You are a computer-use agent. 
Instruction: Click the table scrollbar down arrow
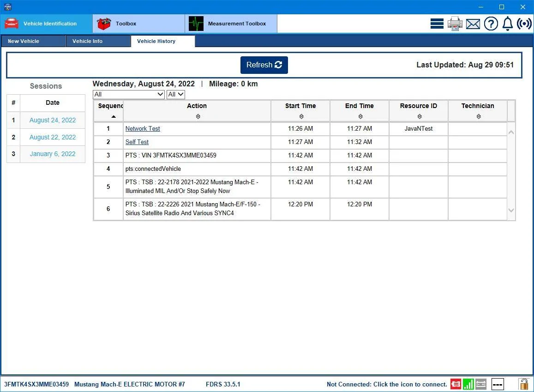511,210
